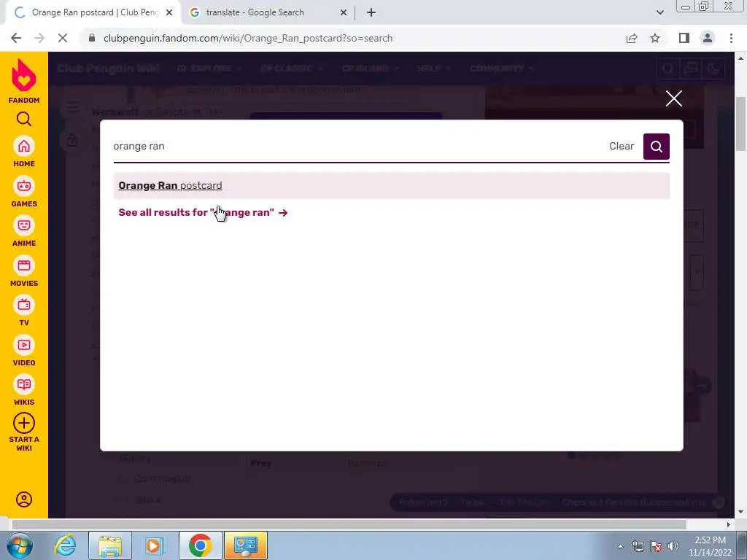Click Start a Wiki plus icon
Image resolution: width=747 pixels, height=560 pixels.
24,424
